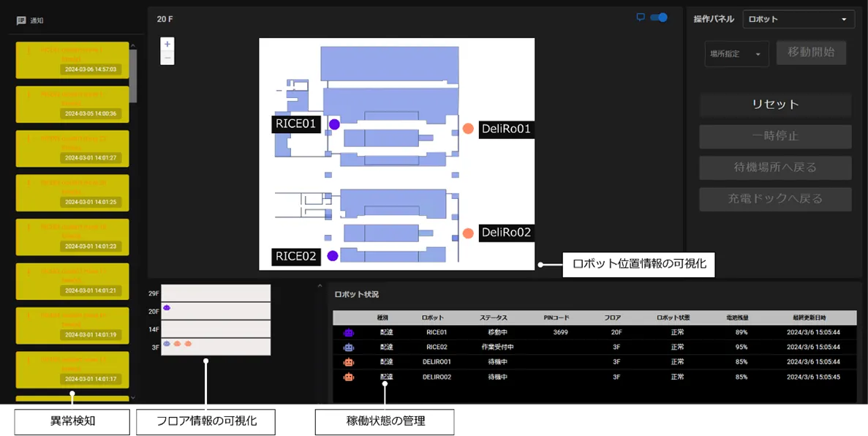Select the DeliRo01 orange map marker

[468, 129]
